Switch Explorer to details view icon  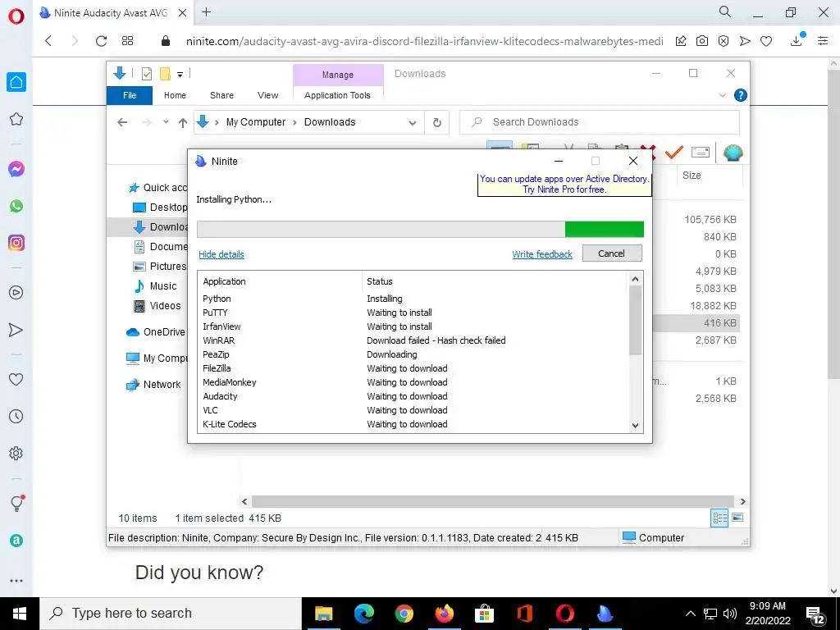pyautogui.click(x=719, y=518)
